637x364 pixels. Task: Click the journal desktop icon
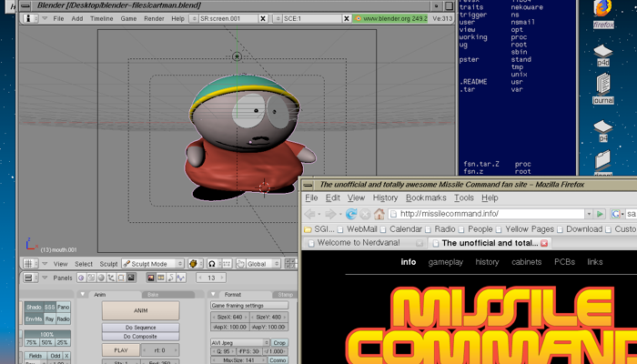[602, 88]
